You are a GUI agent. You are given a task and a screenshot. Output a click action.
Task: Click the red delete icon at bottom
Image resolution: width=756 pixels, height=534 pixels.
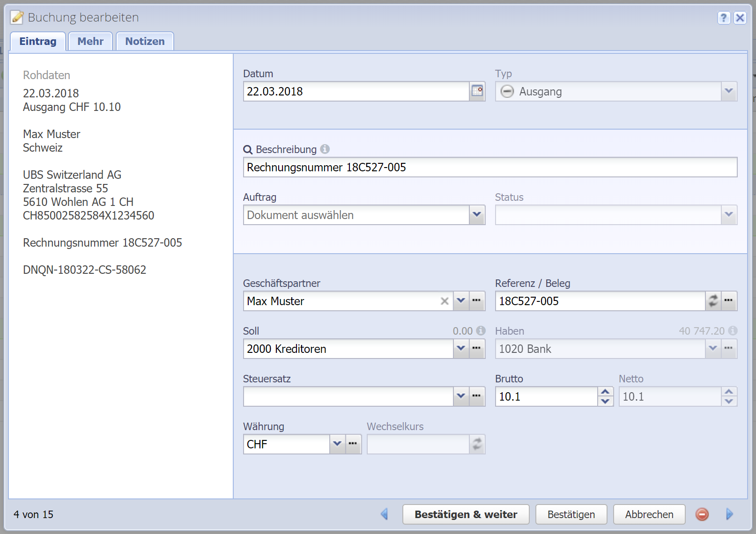702,514
